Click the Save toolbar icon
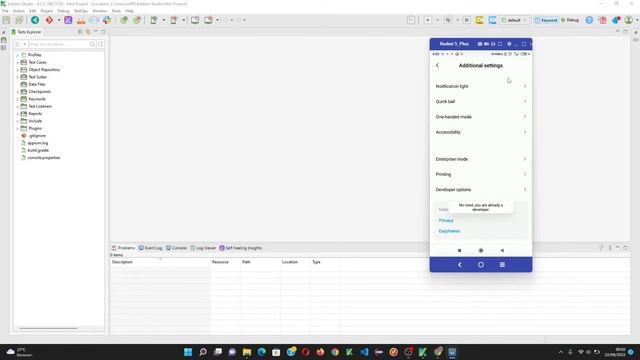Screen dimensions: 640x360 pos(6,20)
